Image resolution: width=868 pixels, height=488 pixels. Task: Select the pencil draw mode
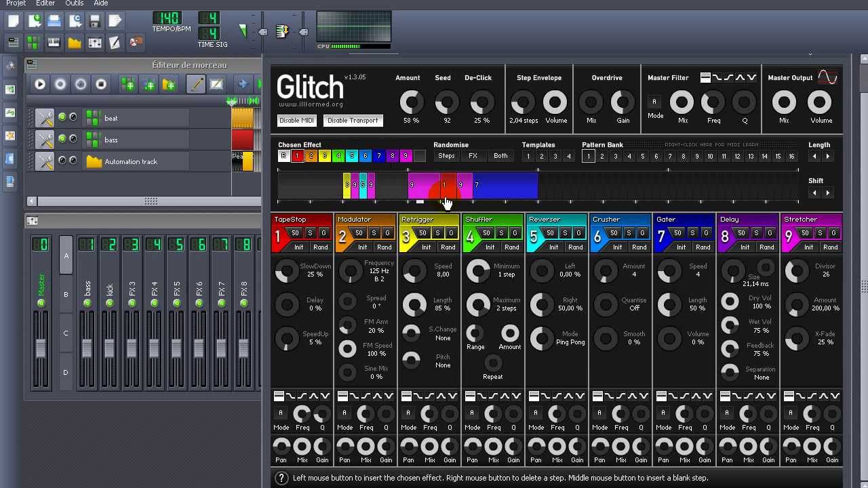click(x=196, y=84)
